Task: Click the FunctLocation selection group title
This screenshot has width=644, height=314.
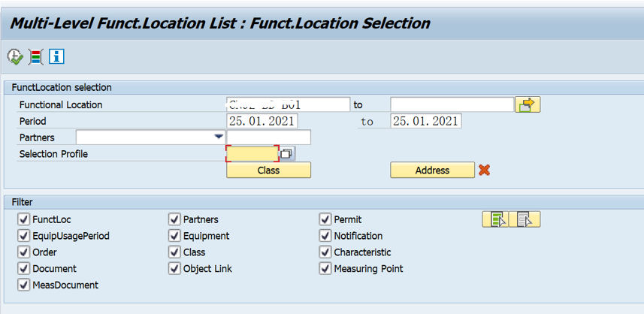Action: click(62, 87)
